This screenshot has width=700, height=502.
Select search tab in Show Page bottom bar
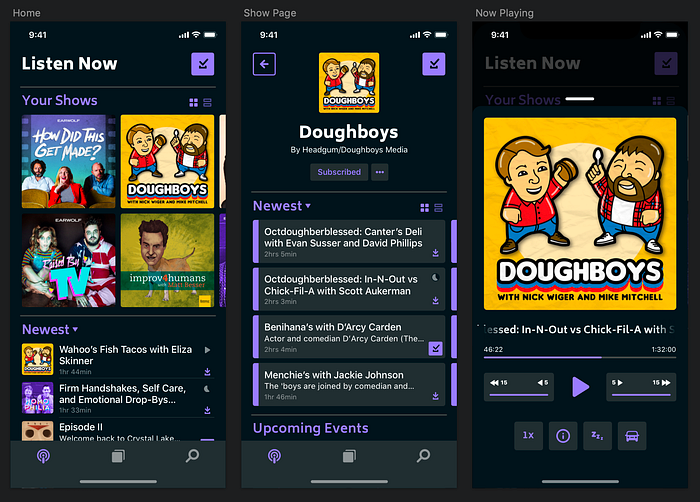(x=424, y=456)
